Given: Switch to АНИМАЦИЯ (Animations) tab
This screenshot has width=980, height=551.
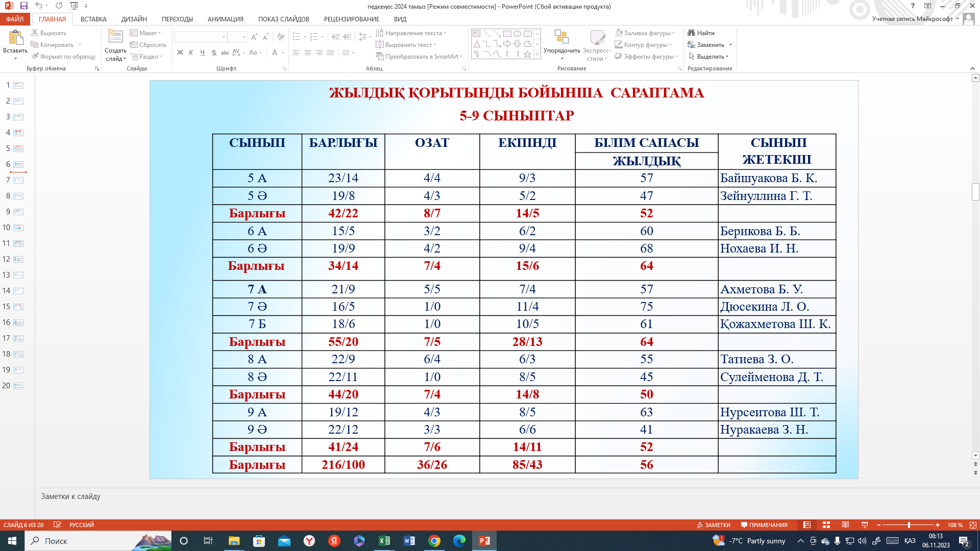Looking at the screenshot, I should tap(225, 19).
